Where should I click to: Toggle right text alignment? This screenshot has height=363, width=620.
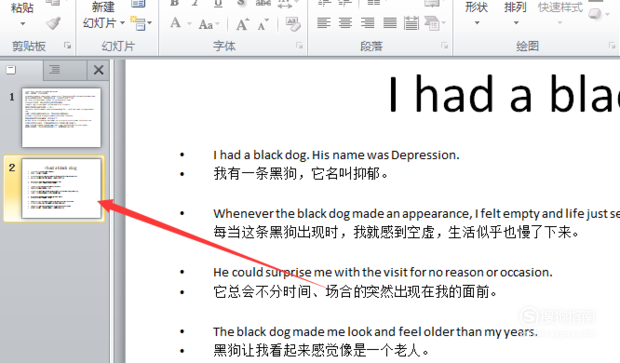click(x=367, y=23)
